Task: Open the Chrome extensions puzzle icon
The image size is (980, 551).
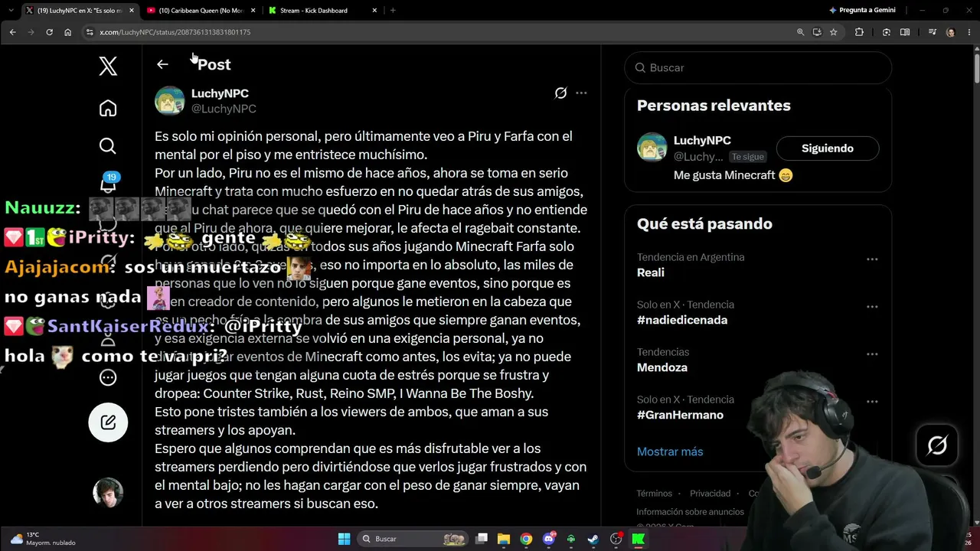Action: point(859,32)
